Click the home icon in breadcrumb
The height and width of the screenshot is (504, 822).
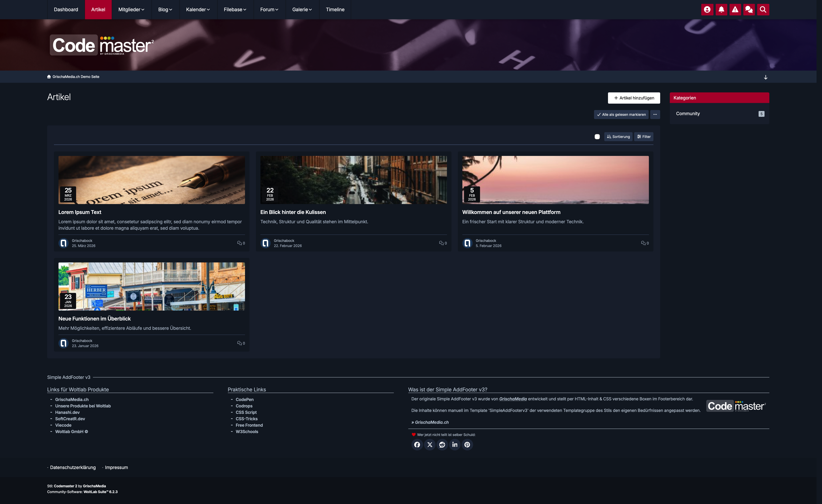[x=49, y=77]
